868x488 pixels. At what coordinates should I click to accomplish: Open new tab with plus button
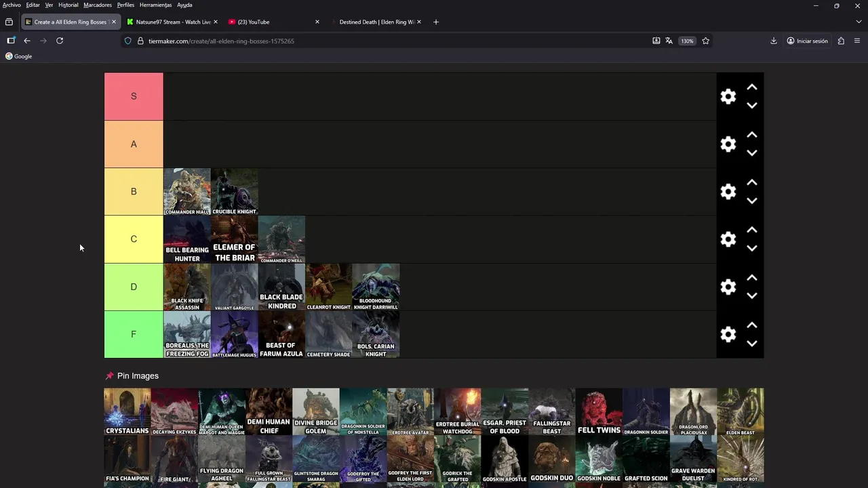[436, 22]
